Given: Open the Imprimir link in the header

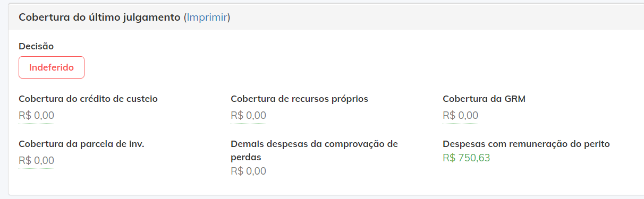Looking at the screenshot, I should 207,18.
